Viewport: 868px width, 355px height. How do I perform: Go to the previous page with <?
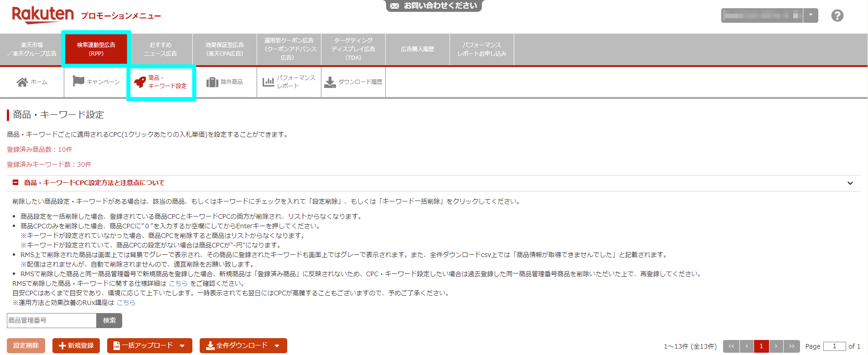coord(747,346)
